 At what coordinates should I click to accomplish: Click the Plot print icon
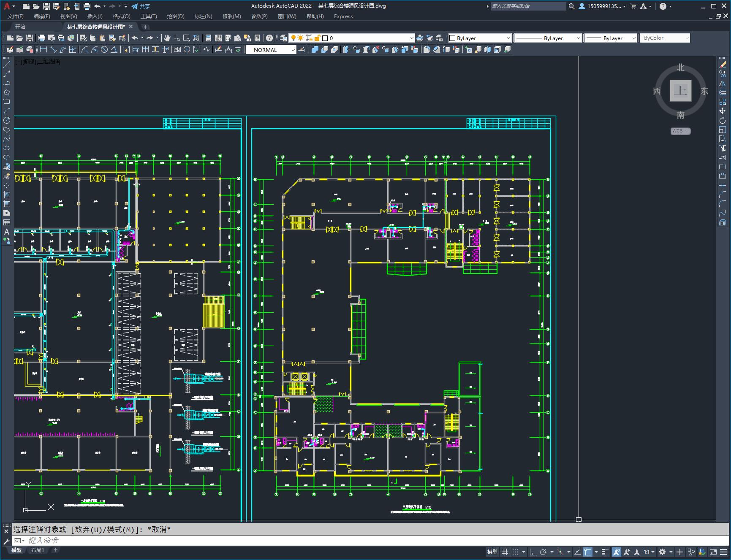click(42, 38)
